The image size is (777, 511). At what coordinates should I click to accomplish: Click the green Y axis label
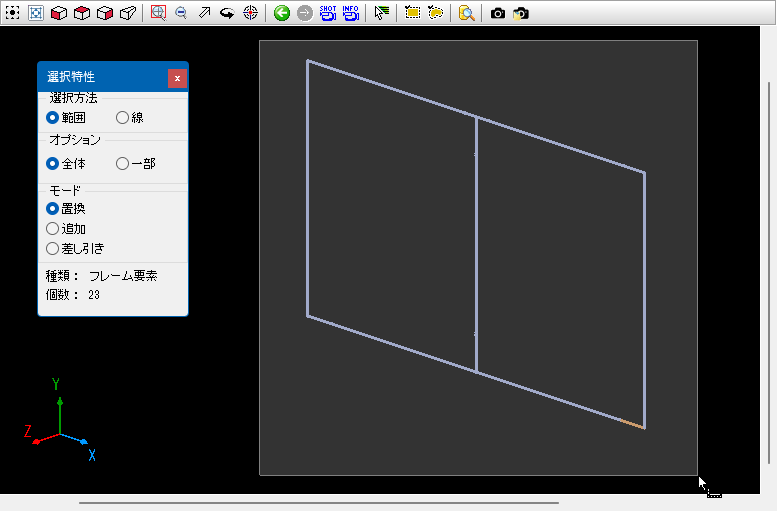(x=56, y=384)
